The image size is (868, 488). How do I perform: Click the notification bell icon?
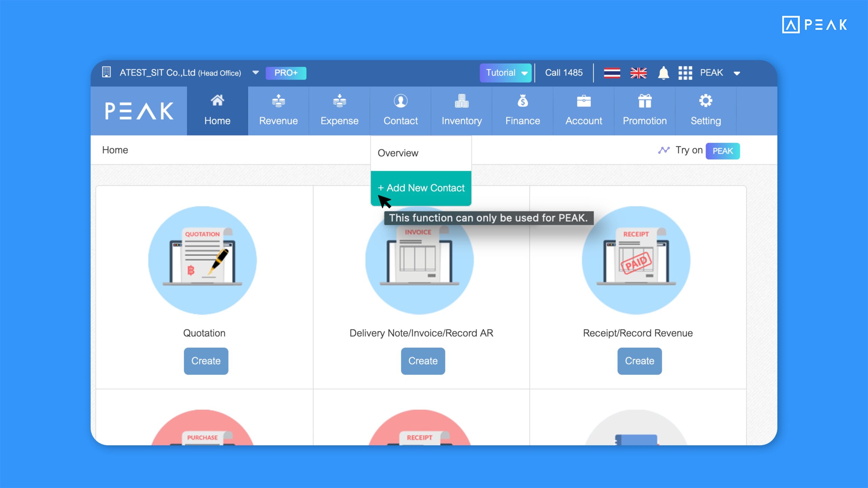point(663,73)
